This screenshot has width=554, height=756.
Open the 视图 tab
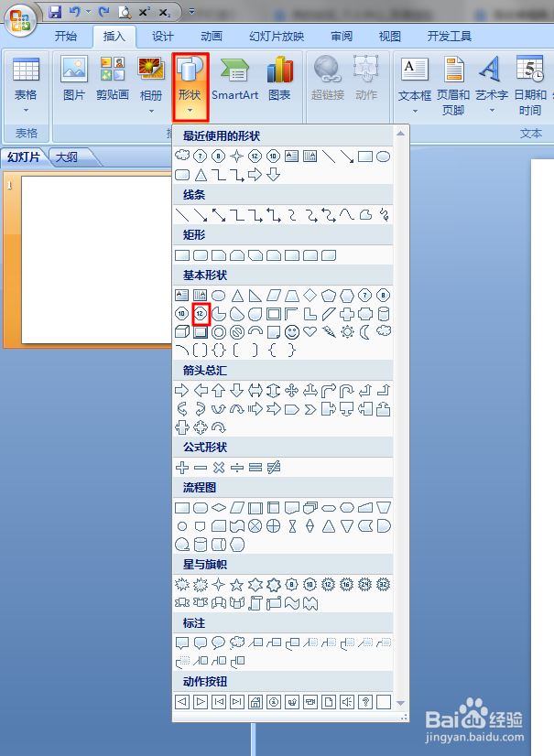tap(390, 37)
